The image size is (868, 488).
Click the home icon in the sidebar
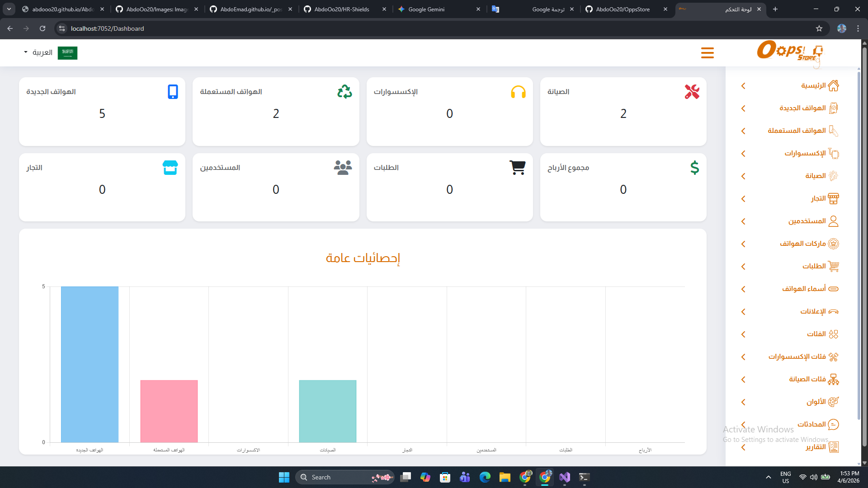(833, 85)
